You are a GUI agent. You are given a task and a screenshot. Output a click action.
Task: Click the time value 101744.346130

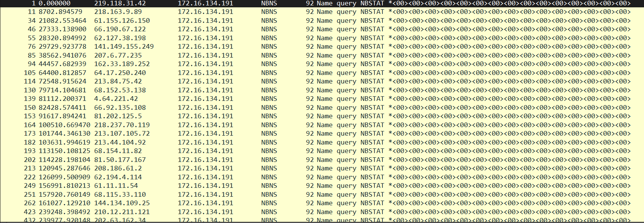(x=65, y=133)
